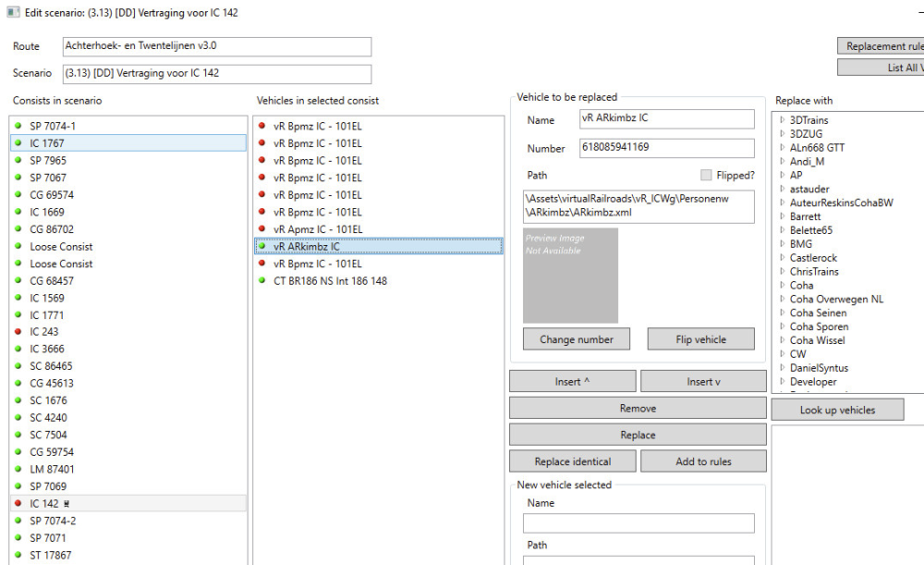This screenshot has width=924, height=565.
Task: Click the green dot beside LM 87401
Action: [x=18, y=470]
